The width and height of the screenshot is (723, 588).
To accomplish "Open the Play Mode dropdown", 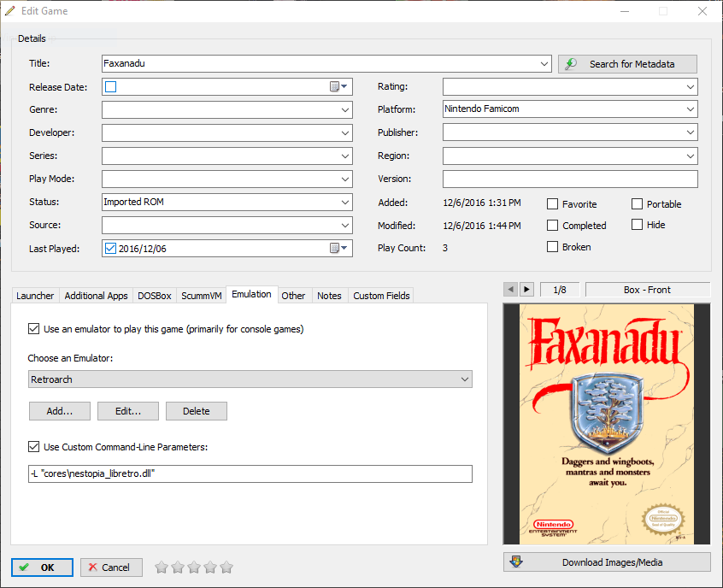I will (x=345, y=179).
